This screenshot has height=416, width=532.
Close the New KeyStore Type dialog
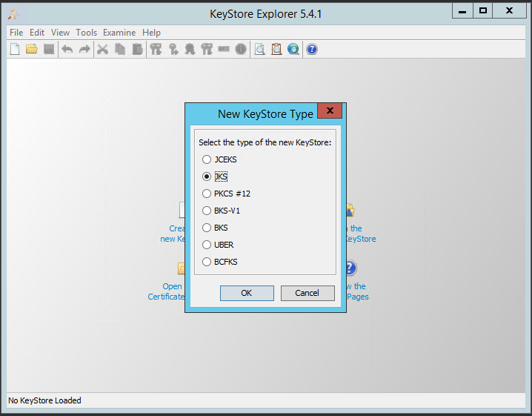pos(330,111)
